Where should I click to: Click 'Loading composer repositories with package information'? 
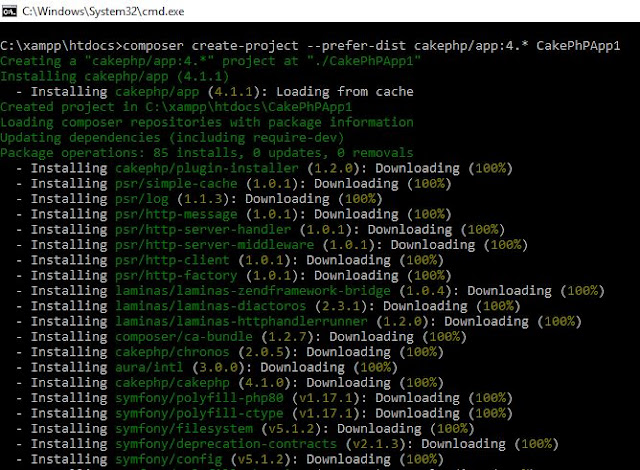click(207, 122)
